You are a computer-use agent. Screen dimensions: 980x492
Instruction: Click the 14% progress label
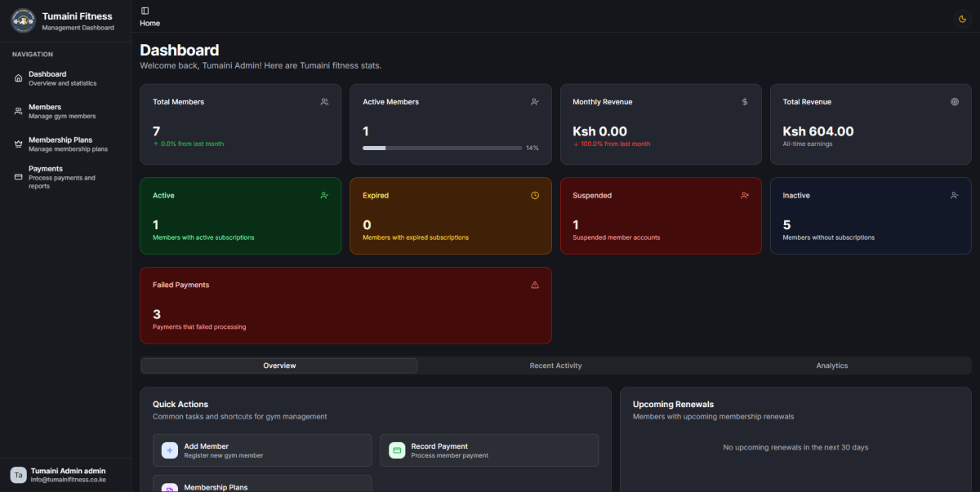coord(532,148)
